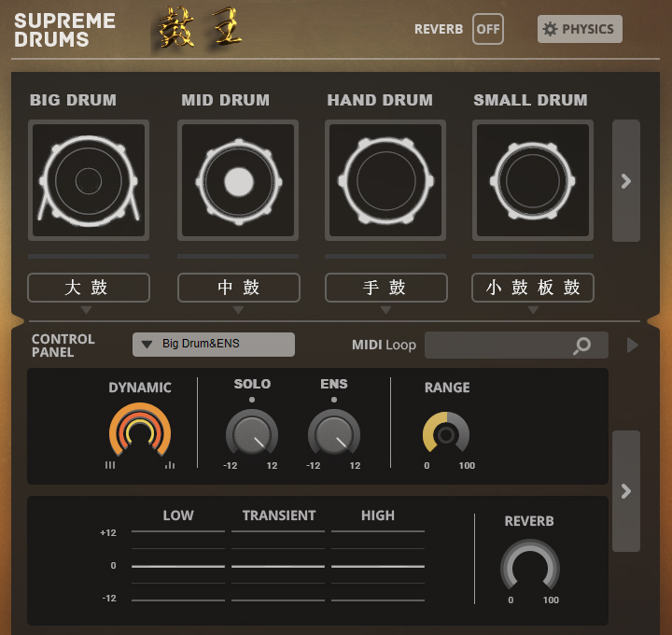Toggle the SOLO indicator dot
The height and width of the screenshot is (635, 672).
tap(252, 400)
